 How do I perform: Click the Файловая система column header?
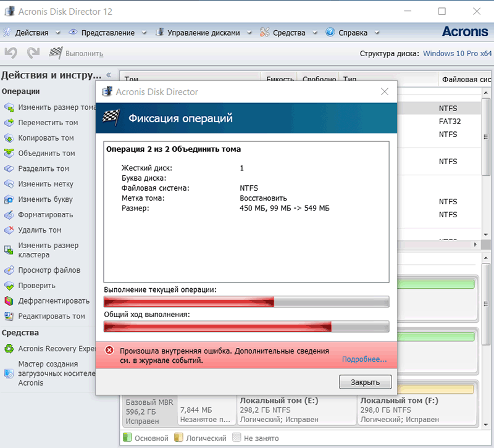click(464, 80)
